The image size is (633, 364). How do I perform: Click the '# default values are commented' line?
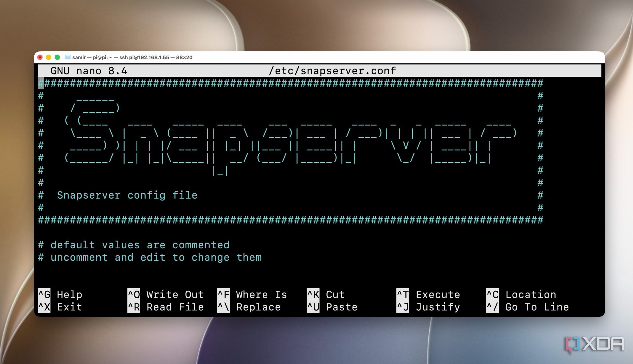pos(134,245)
